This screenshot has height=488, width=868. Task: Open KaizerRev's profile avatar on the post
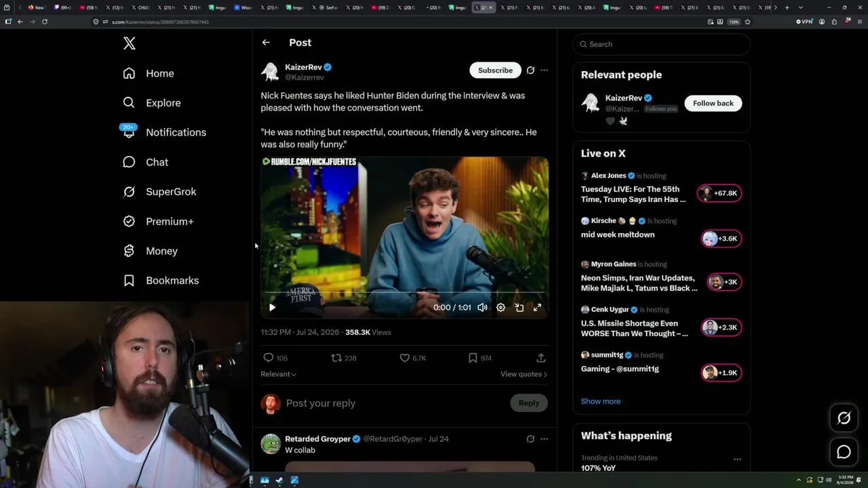point(270,72)
